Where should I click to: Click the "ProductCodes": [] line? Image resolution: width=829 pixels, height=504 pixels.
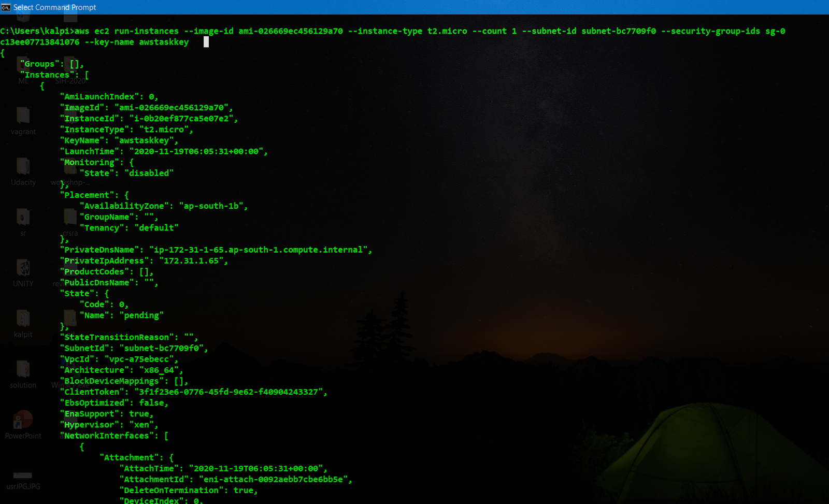click(107, 271)
